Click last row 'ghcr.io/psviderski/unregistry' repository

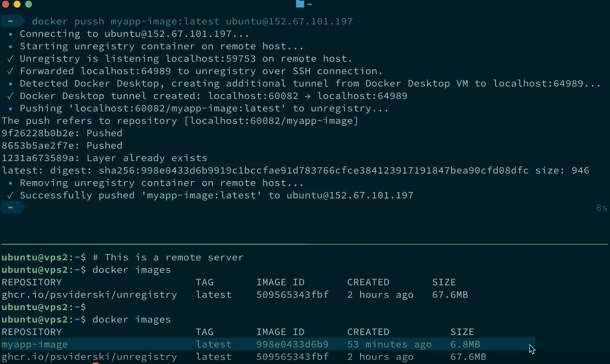tap(89, 357)
